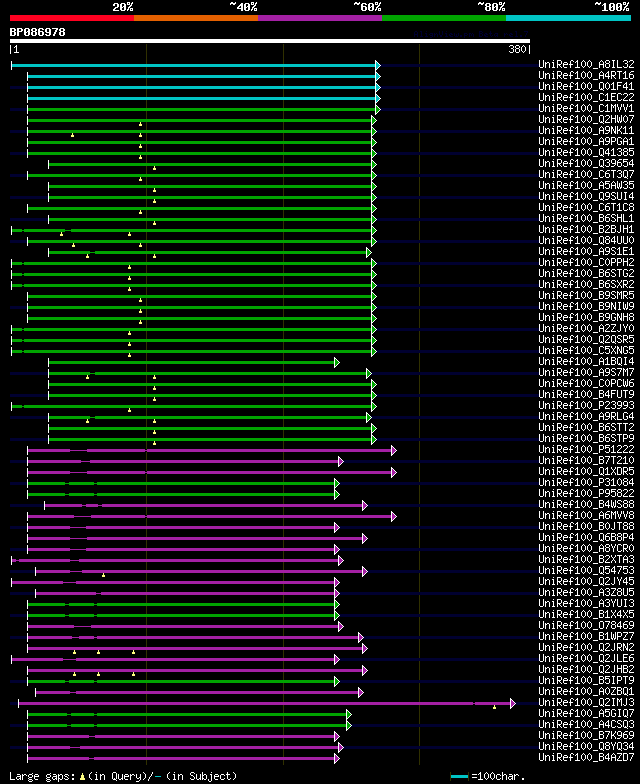640x784 pixels.
Task: Select the UniRef100_Q39654 label
Action: [586, 164]
